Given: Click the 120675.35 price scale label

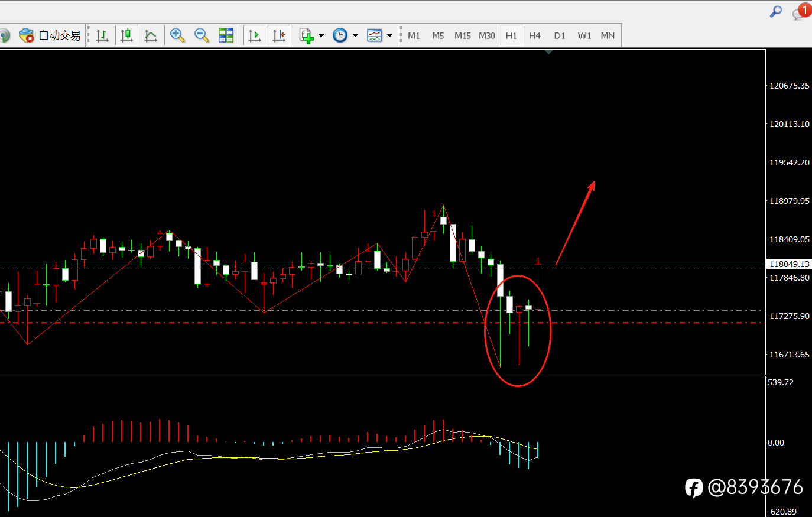Looking at the screenshot, I should 789,86.
